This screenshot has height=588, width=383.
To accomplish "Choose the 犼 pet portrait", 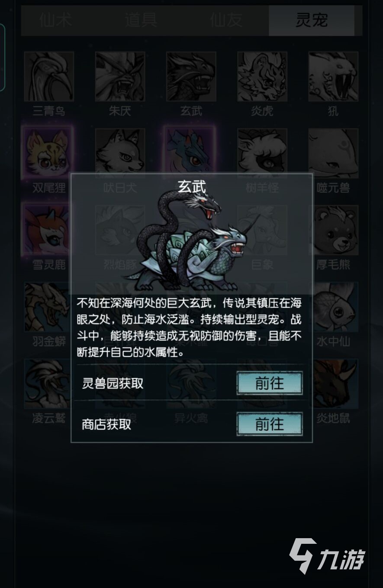I will [333, 77].
